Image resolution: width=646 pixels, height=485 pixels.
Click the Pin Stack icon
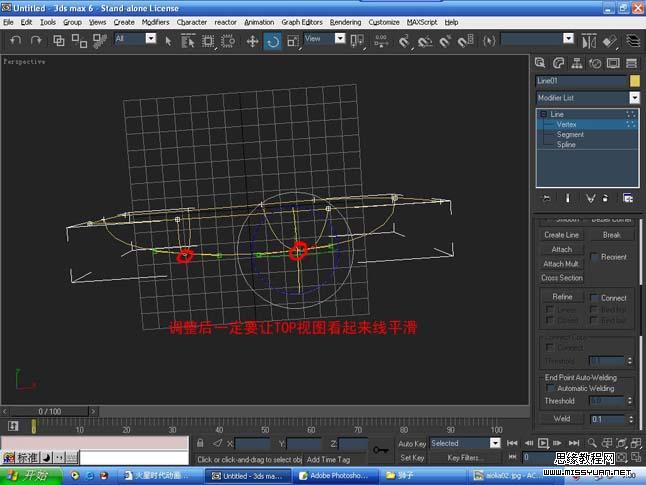pyautogui.click(x=546, y=198)
